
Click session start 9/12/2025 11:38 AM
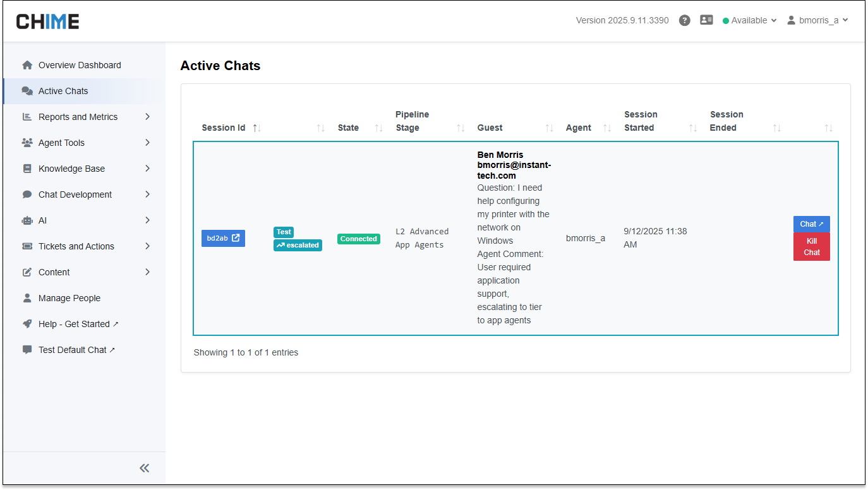pyautogui.click(x=655, y=238)
